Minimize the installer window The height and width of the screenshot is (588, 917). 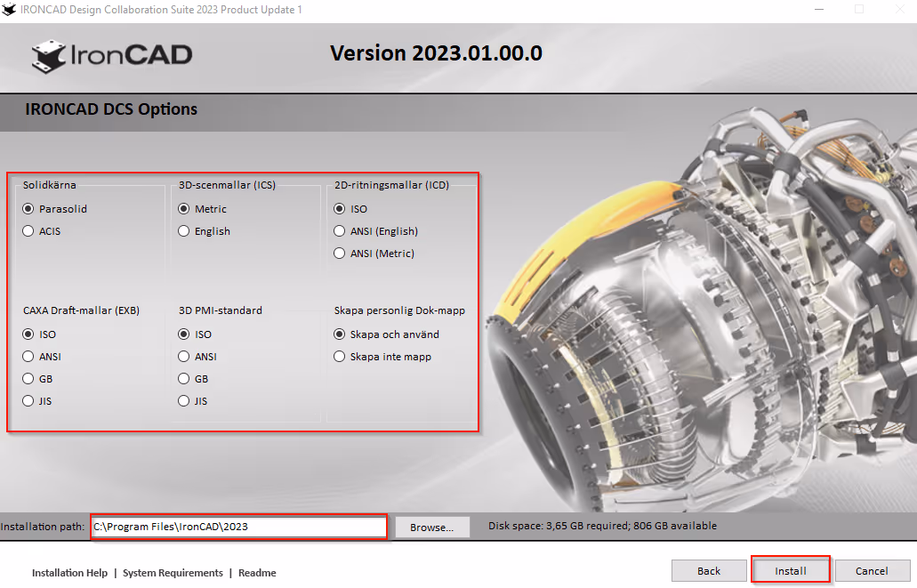pos(819,10)
